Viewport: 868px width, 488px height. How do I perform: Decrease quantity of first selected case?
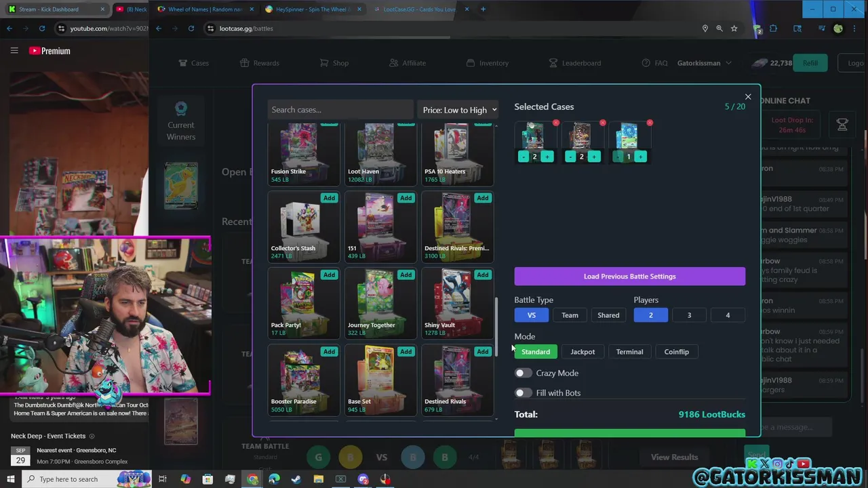click(523, 157)
